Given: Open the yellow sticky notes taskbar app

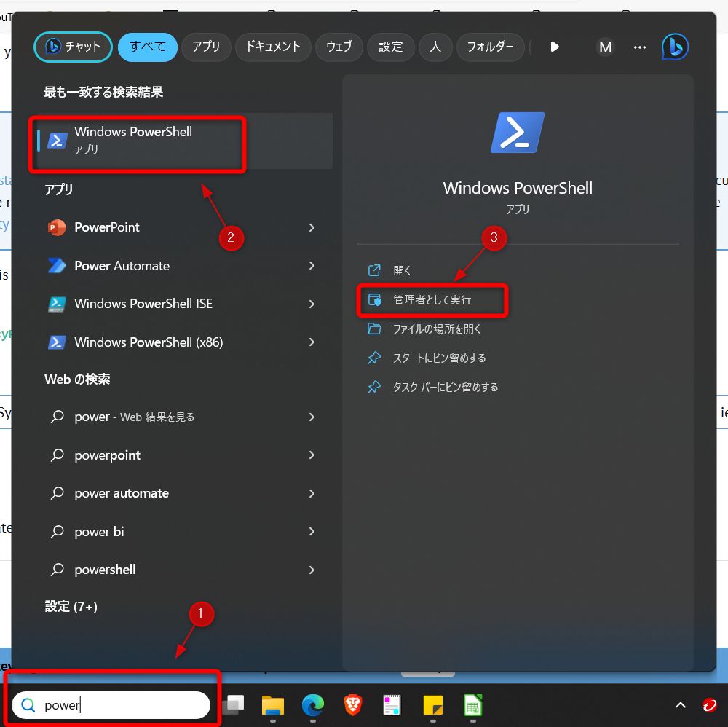Looking at the screenshot, I should pos(432,704).
